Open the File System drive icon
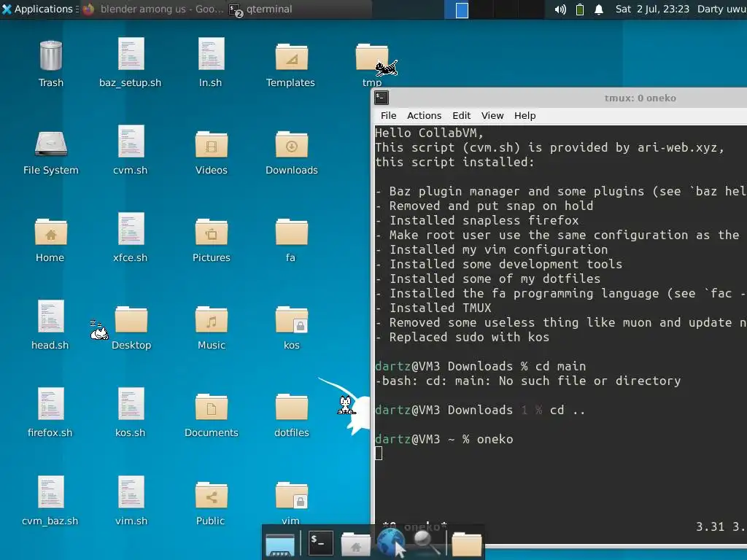This screenshot has width=747, height=560. 50,144
